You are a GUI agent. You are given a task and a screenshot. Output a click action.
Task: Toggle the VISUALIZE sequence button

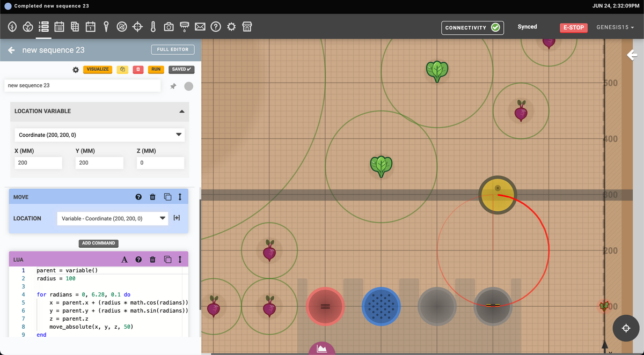[x=98, y=69]
